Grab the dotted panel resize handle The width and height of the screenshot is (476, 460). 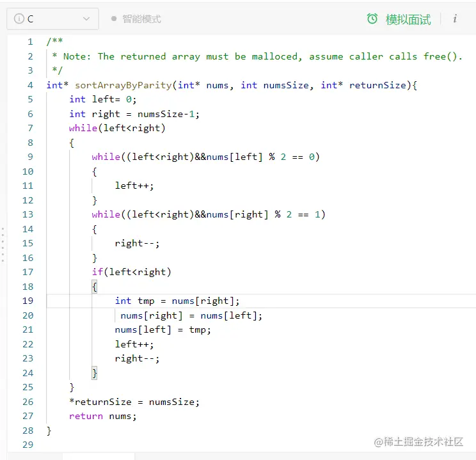coord(3,244)
